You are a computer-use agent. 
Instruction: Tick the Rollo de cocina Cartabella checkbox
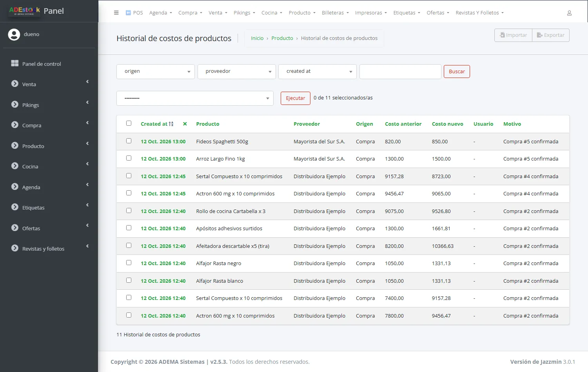(x=129, y=211)
